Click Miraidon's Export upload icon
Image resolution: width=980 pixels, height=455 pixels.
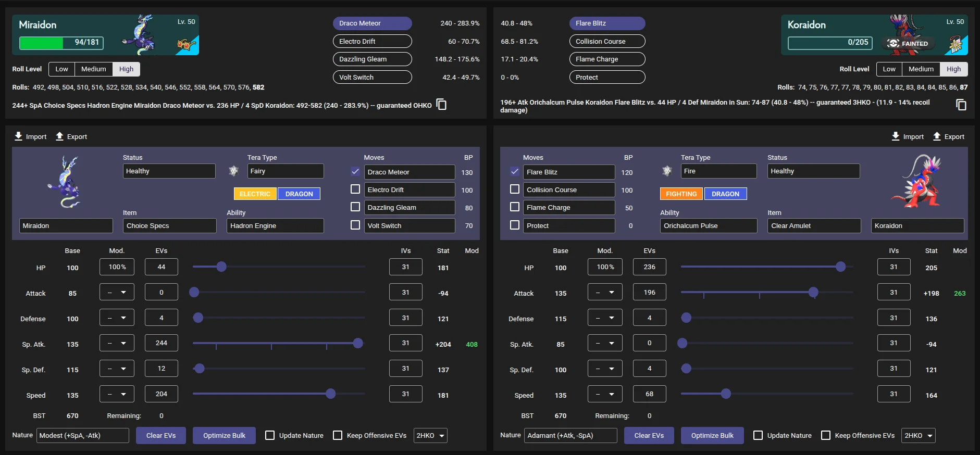[59, 136]
